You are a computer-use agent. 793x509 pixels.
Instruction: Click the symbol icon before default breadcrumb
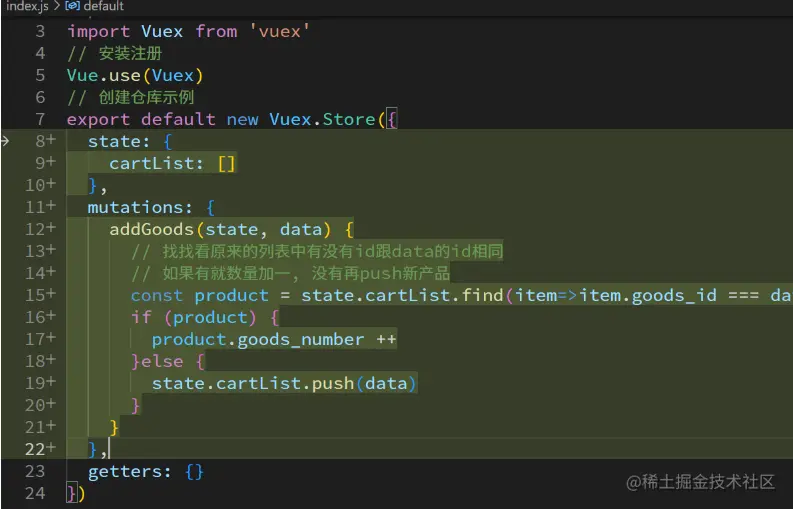[72, 6]
